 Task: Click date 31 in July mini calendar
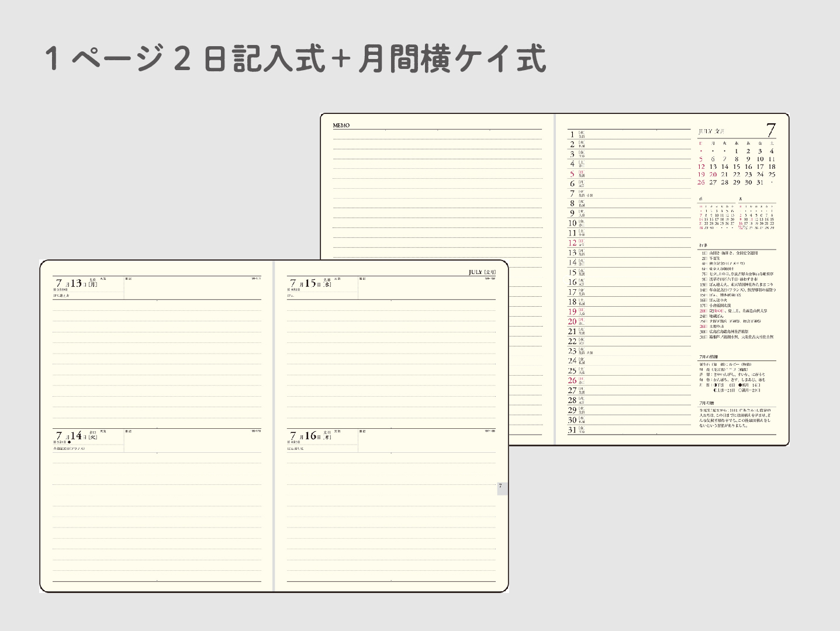click(x=760, y=182)
